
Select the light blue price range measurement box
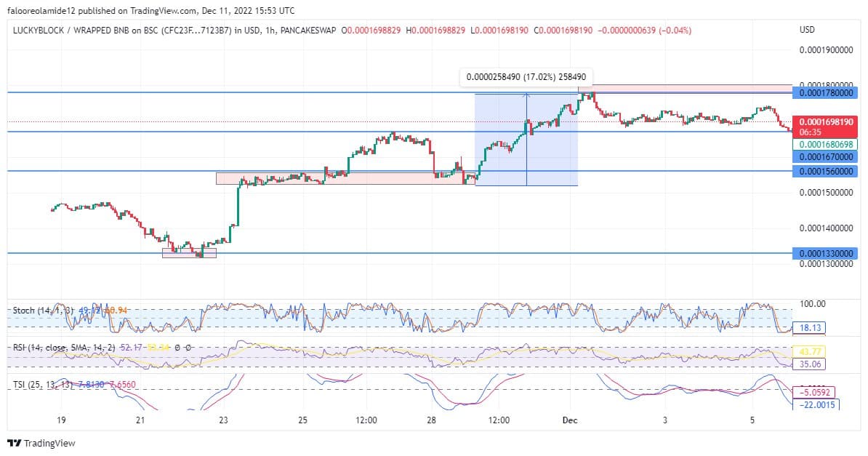(526, 139)
